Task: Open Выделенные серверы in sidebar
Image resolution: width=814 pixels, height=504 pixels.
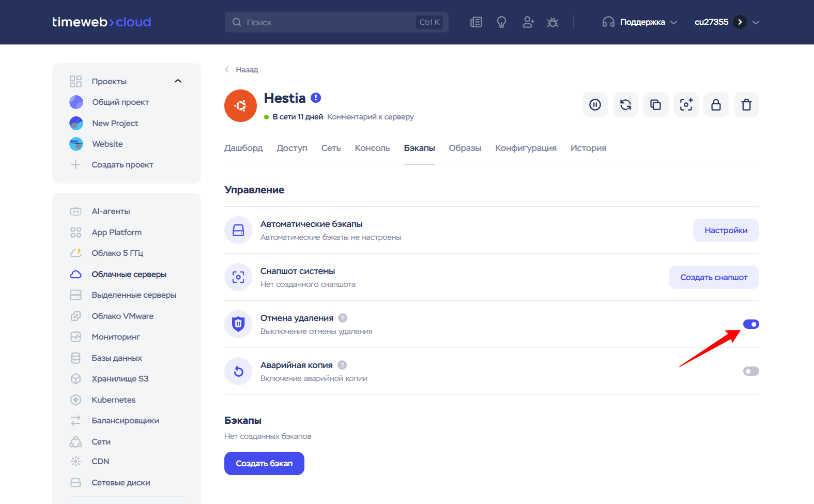Action: coord(134,295)
